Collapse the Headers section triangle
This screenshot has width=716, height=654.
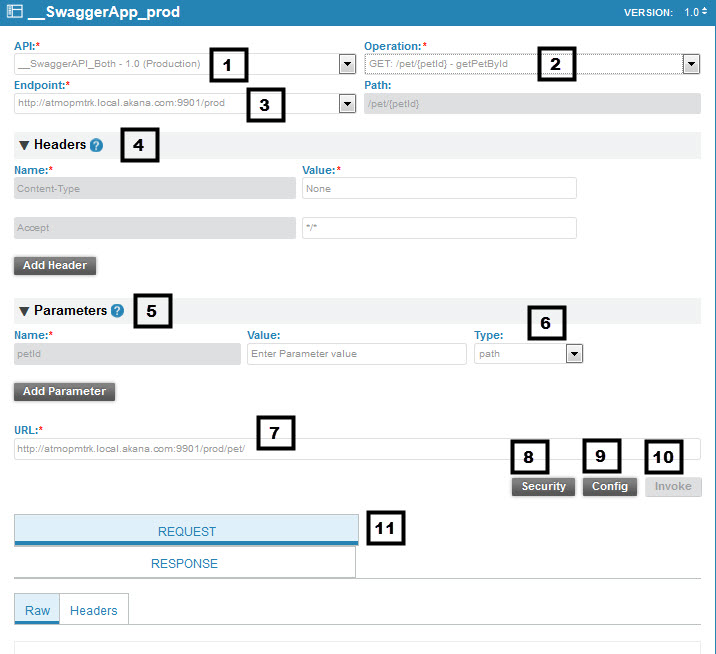pos(24,145)
